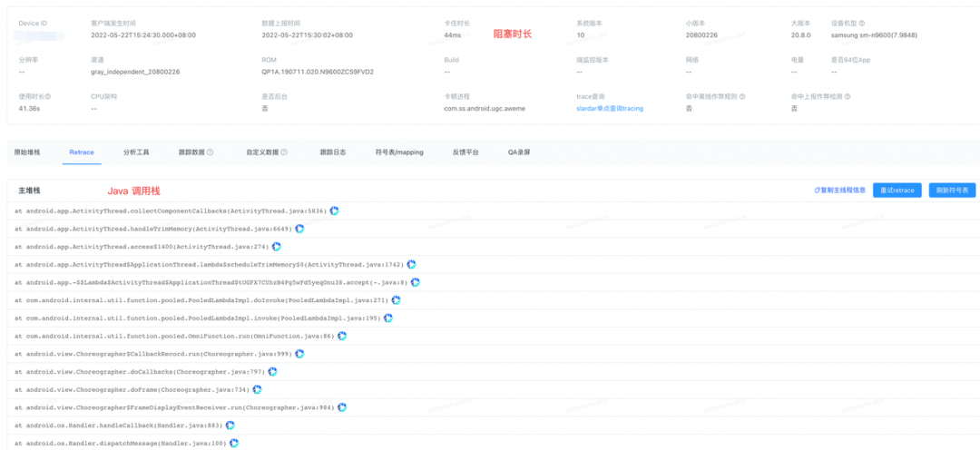Click question icon on 跟踪数据 tab
The width and height of the screenshot is (980, 450).
(x=210, y=152)
